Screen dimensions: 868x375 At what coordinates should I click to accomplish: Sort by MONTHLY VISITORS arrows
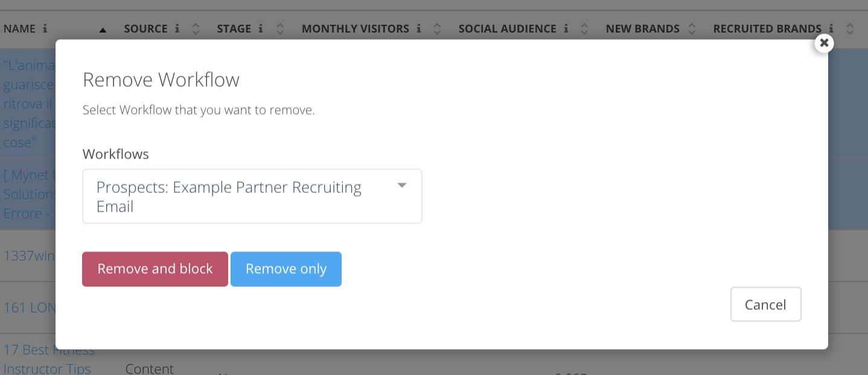437,28
